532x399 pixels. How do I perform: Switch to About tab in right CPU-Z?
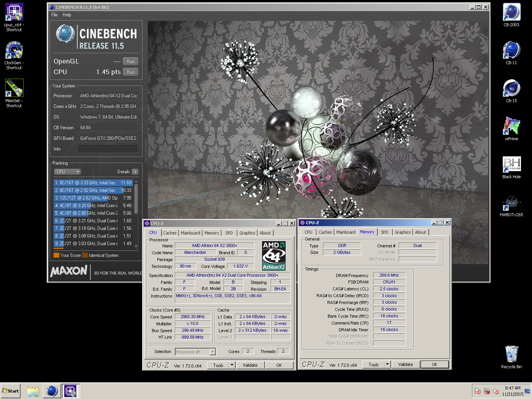421,232
